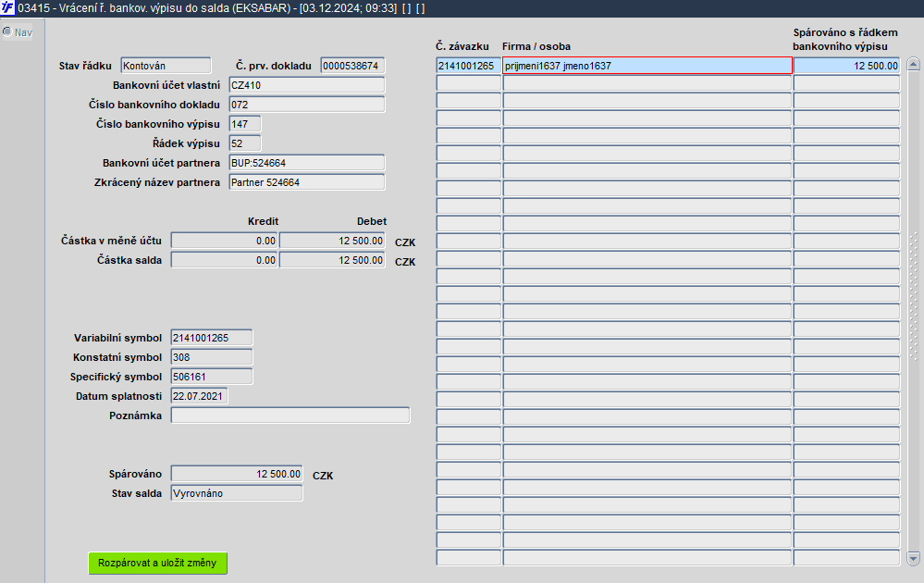Click Specifický symbol field 506161

212,377
